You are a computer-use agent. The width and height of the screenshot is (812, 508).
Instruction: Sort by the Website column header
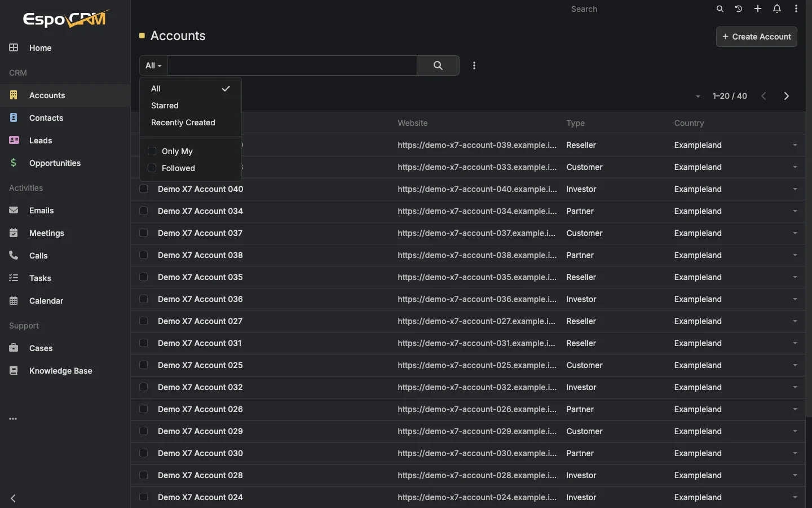pyautogui.click(x=412, y=123)
